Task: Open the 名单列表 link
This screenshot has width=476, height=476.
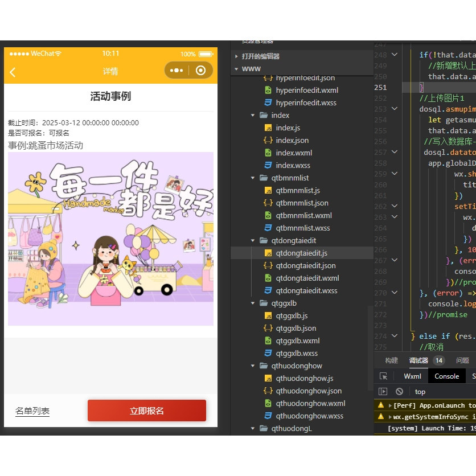Action: coord(32,411)
